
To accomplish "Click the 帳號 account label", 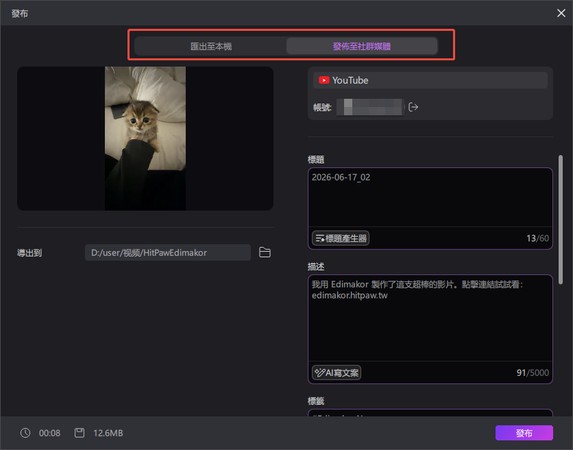I will pos(322,107).
